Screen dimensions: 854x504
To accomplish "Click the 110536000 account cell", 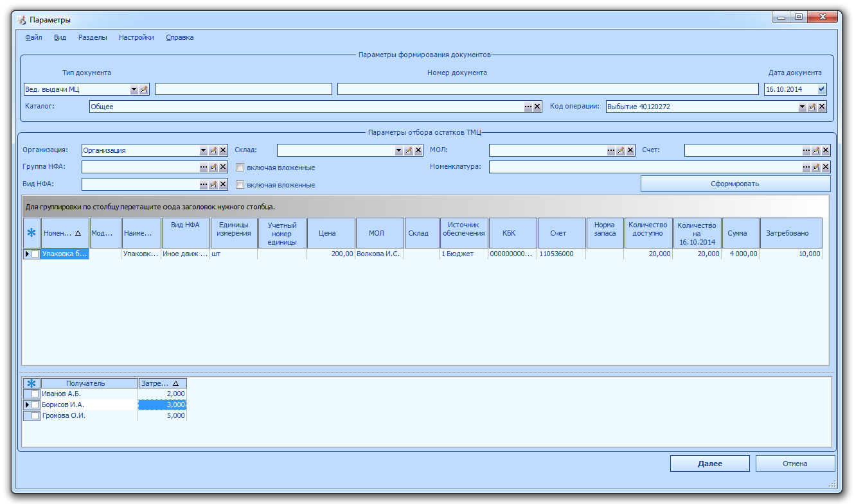I will coord(562,254).
